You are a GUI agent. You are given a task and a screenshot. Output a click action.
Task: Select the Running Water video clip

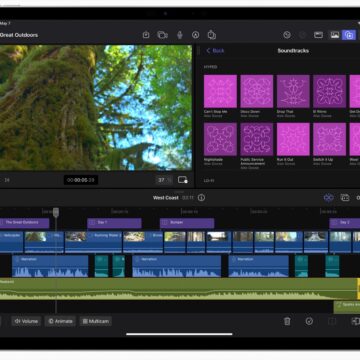point(93,242)
